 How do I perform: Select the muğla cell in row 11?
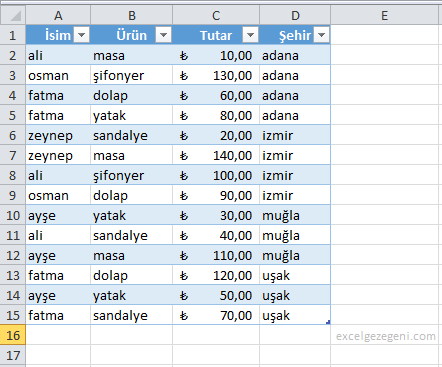point(295,235)
